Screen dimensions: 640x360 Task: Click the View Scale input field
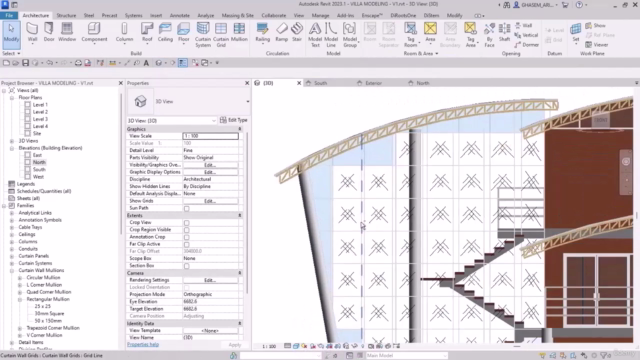pos(210,136)
